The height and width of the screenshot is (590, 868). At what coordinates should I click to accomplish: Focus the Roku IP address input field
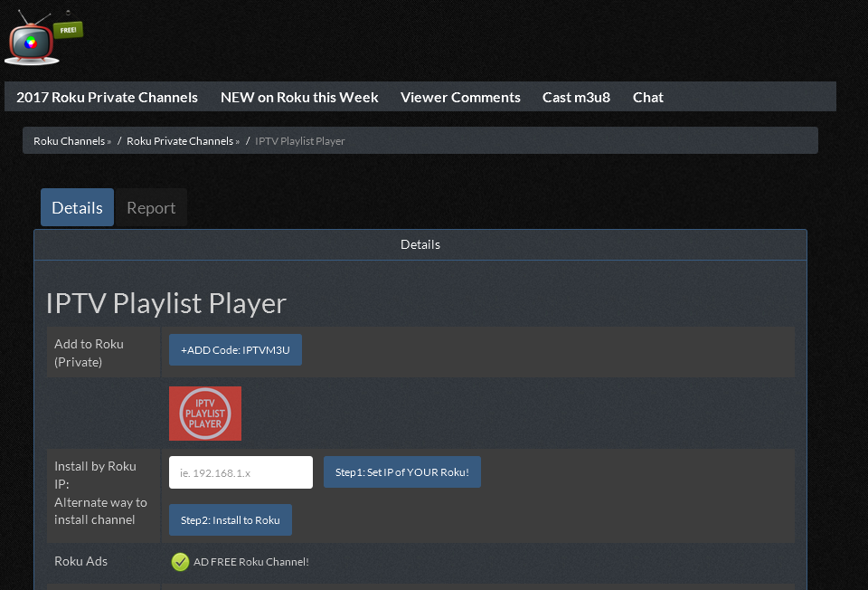[x=241, y=472]
